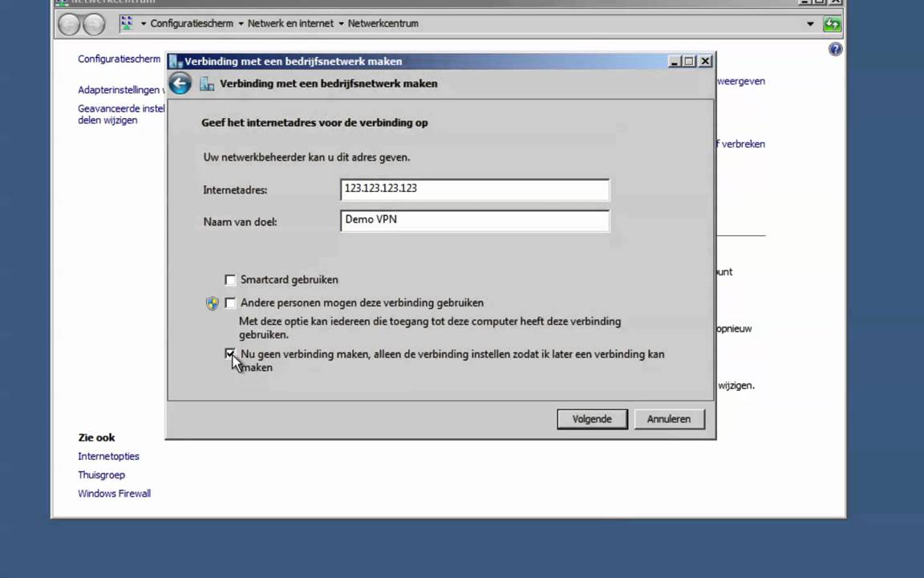Click the 'Zie ook' heading

pyautogui.click(x=96, y=438)
